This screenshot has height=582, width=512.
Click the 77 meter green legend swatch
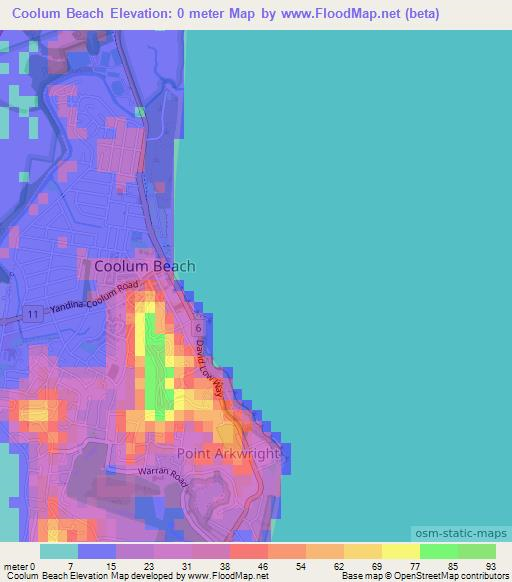pyautogui.click(x=439, y=551)
